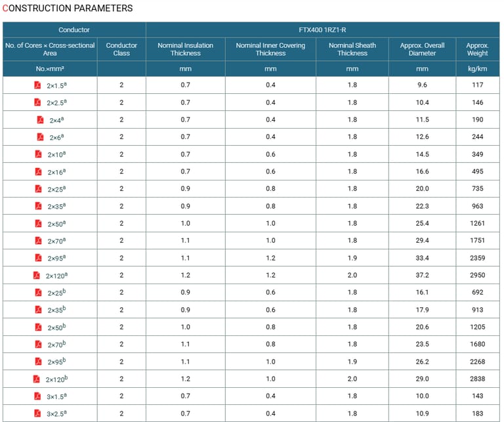This screenshot has height=422, width=504.
Task: Click the 2×16 cable size link
Action: pyautogui.click(x=56, y=172)
